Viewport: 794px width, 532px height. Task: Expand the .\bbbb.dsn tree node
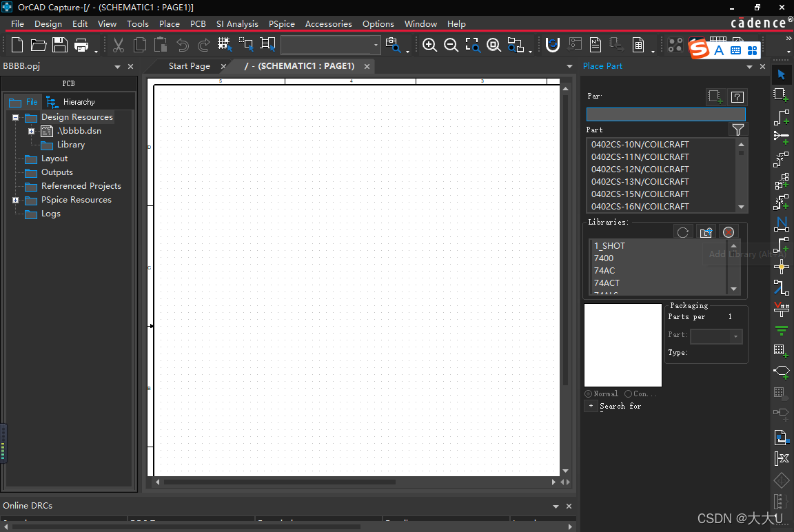[32, 131]
